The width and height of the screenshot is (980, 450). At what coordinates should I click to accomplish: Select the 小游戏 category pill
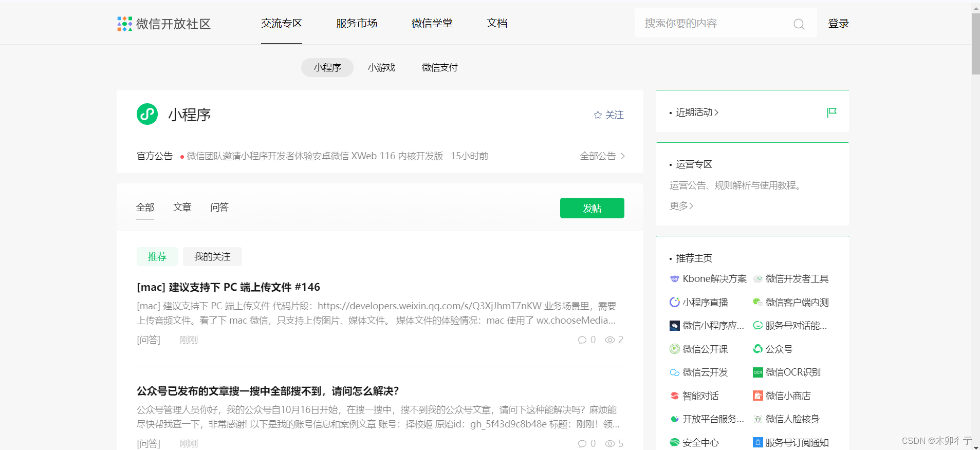pos(381,68)
